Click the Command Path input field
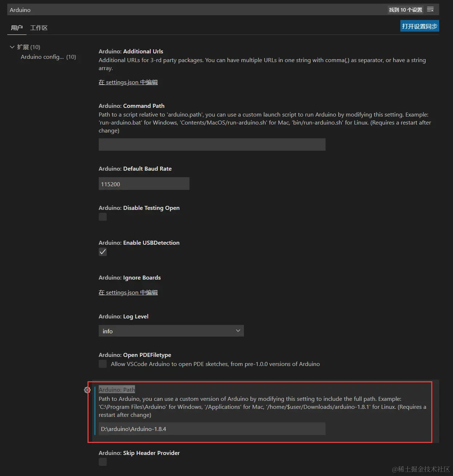 pyautogui.click(x=212, y=144)
